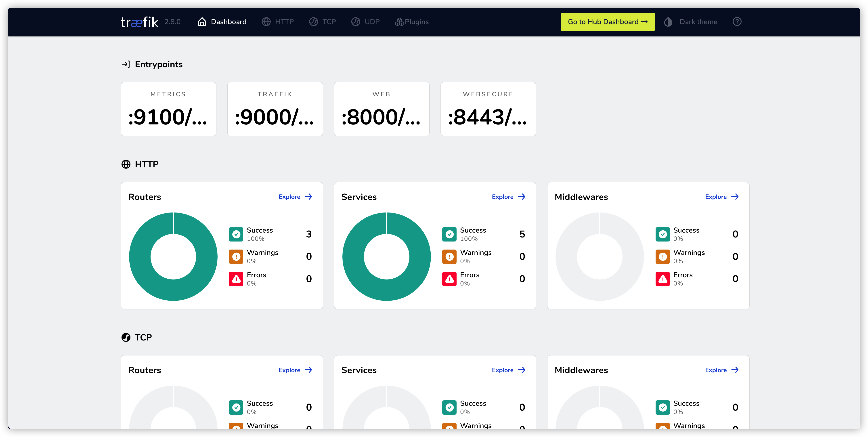Click the Dark theme contrast icon
The width and height of the screenshot is (868, 437).
click(x=668, y=22)
